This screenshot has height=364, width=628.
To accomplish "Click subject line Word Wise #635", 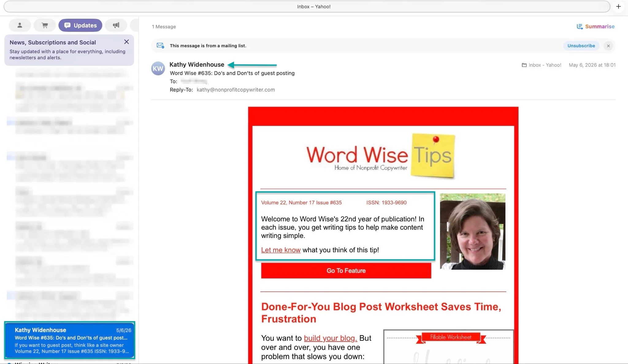I will (232, 73).
